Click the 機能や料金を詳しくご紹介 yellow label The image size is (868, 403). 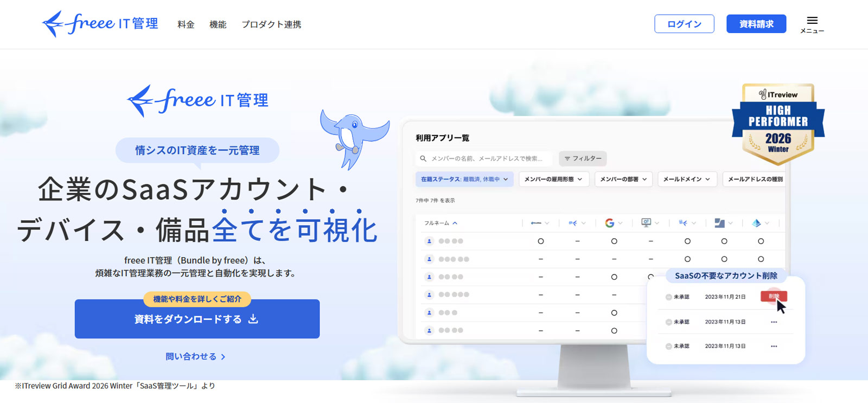click(x=197, y=299)
